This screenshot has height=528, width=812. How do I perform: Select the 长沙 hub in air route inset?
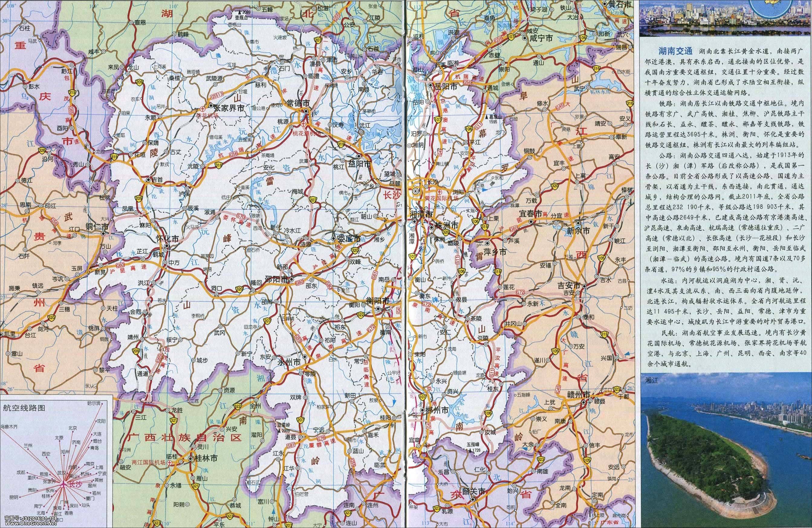tap(64, 484)
